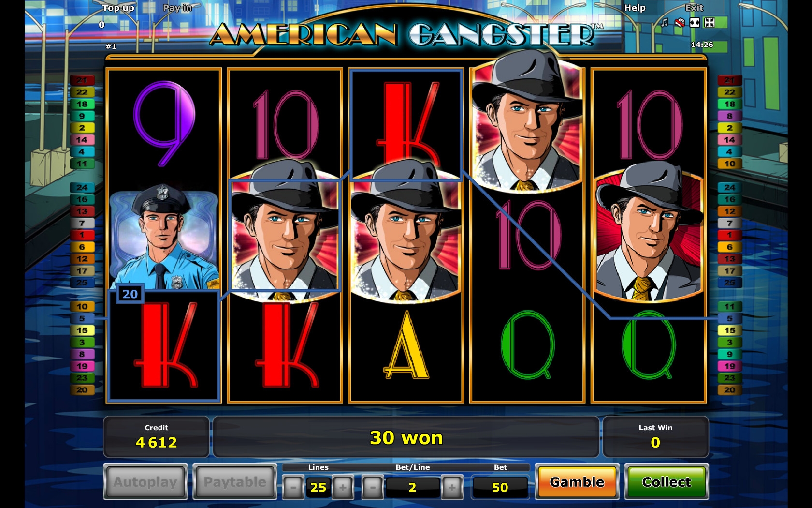The height and width of the screenshot is (508, 812).
Task: Open the Help menu
Action: (635, 8)
